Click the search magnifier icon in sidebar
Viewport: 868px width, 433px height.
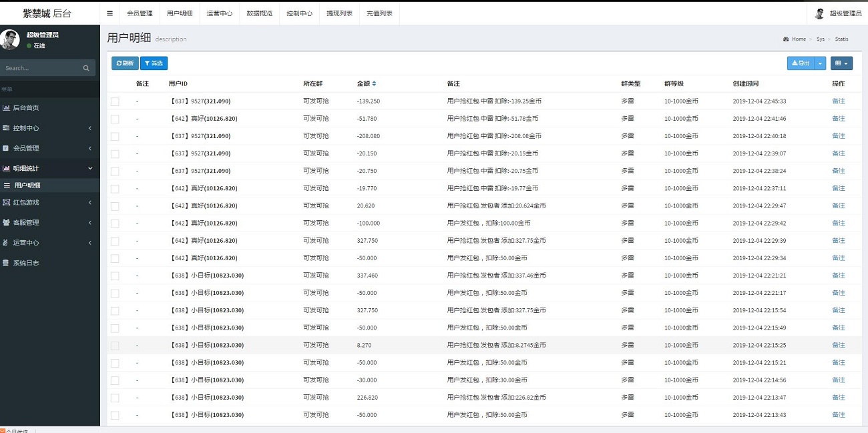(85, 67)
